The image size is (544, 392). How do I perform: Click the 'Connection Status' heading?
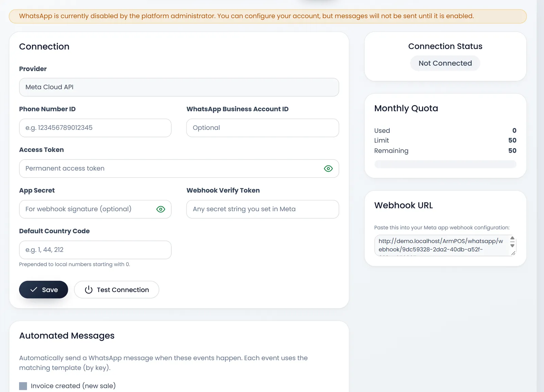[x=445, y=46]
